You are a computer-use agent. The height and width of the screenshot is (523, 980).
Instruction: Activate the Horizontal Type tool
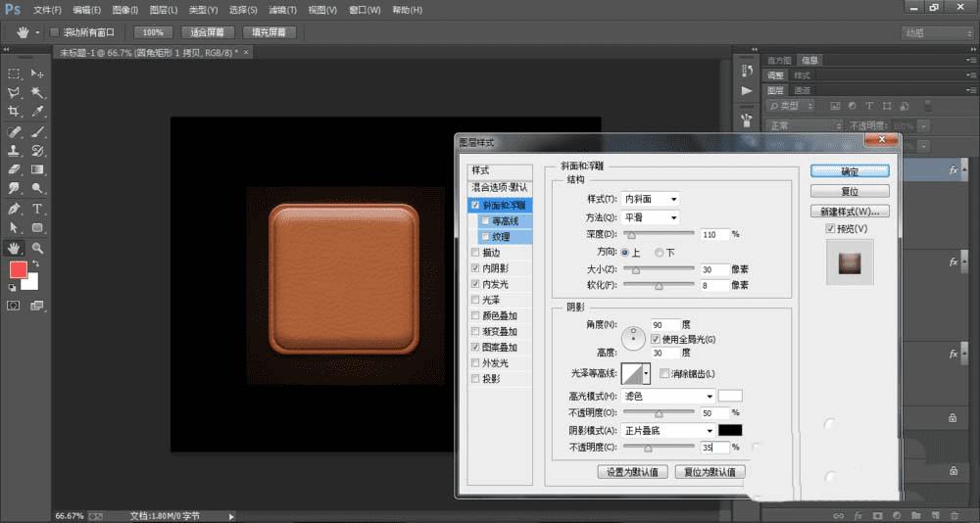pyautogui.click(x=37, y=209)
